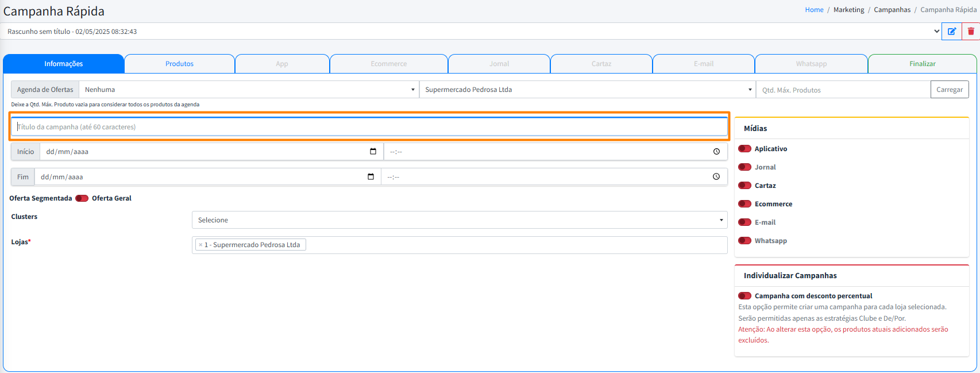This screenshot has height=373, width=980.
Task: Expand the Clusters Selecione dropdown
Action: [x=459, y=220]
